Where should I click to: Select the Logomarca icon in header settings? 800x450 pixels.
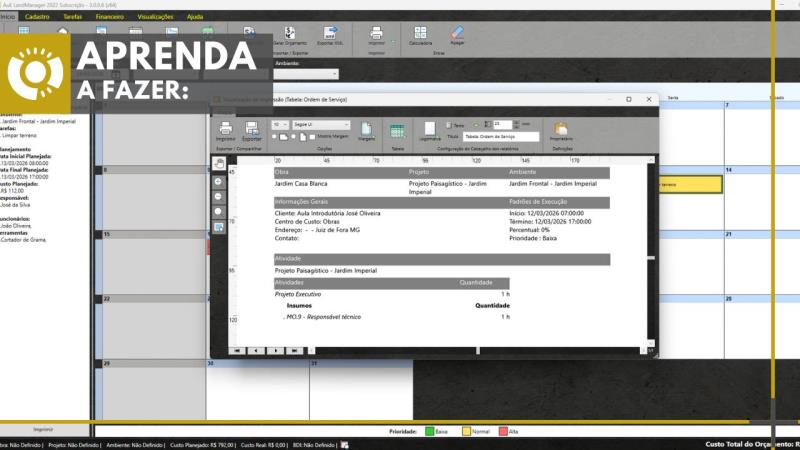(429, 130)
